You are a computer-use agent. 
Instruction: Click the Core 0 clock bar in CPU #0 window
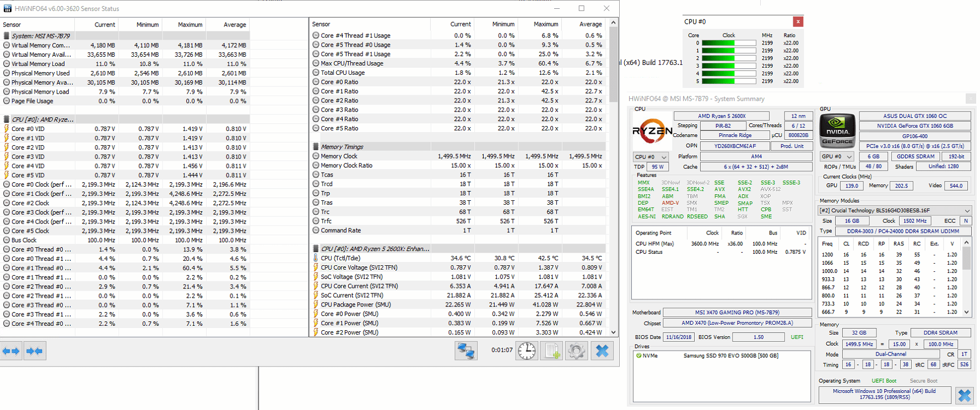point(728,43)
